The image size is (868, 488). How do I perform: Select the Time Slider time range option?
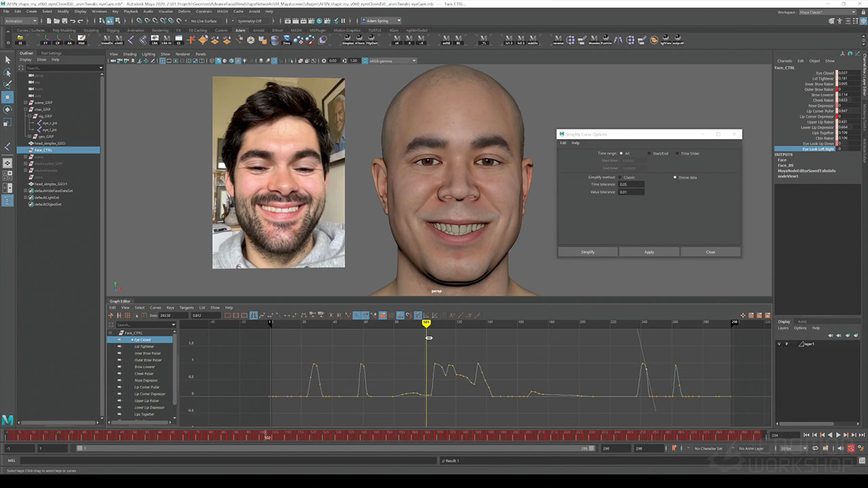click(677, 153)
